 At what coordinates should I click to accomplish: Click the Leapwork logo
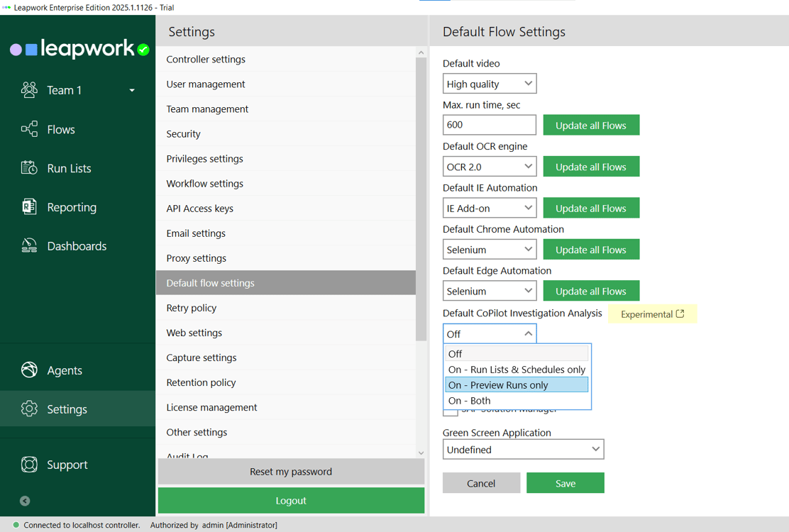point(78,48)
